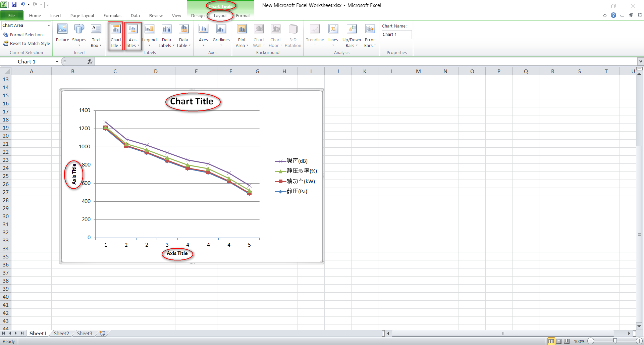The image size is (644, 345).
Task: Switch to the Format tab
Action: click(243, 15)
